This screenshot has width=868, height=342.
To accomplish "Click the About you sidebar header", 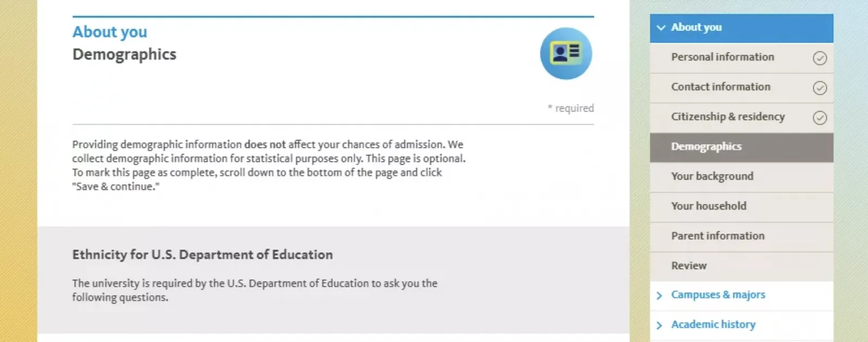I will point(696,27).
